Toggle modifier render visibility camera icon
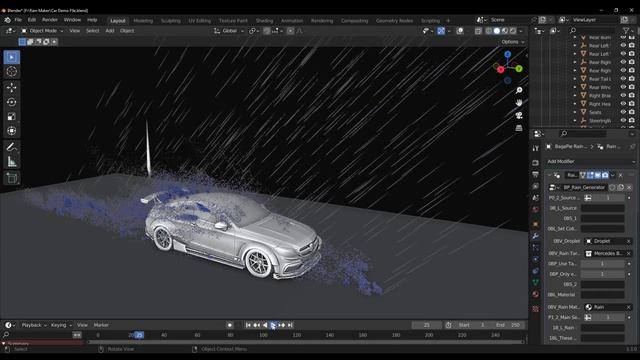The width and height of the screenshot is (640, 360). pyautogui.click(x=605, y=175)
